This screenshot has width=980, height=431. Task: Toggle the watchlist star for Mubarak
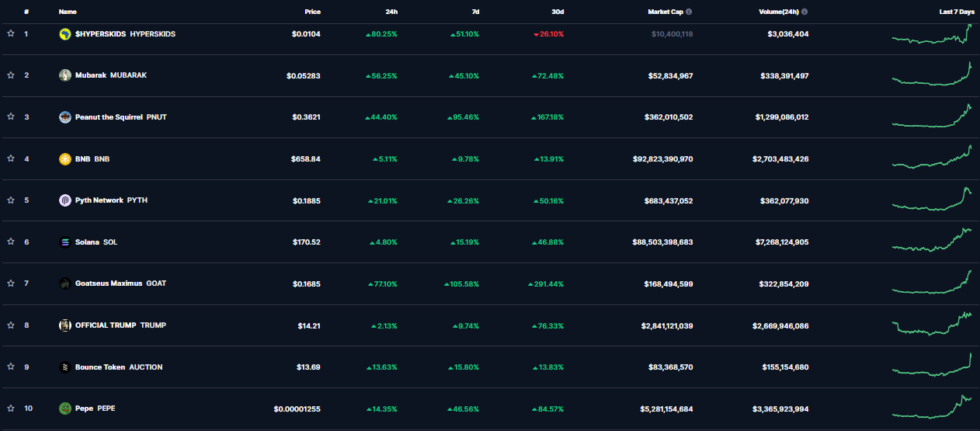point(11,75)
